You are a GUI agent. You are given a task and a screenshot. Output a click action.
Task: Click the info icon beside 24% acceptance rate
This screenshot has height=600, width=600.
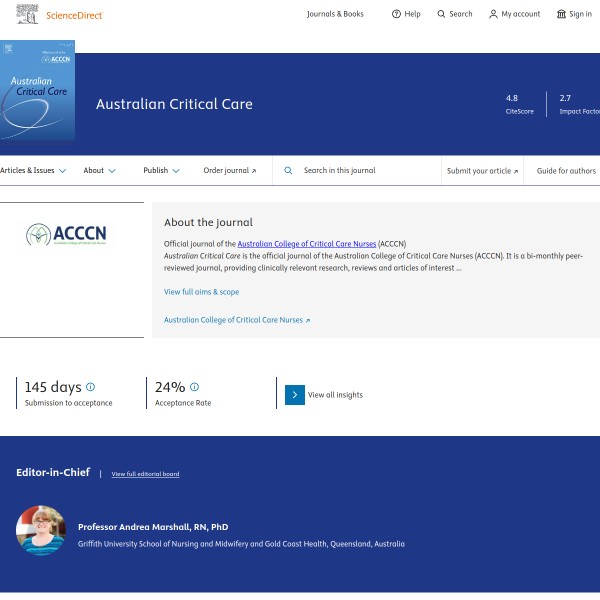pos(194,387)
